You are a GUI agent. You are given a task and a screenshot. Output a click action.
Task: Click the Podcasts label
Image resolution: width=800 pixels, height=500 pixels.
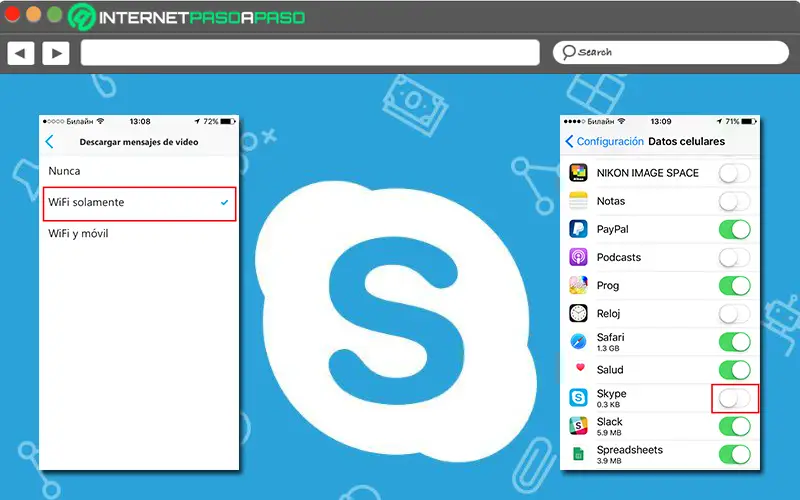(618, 257)
